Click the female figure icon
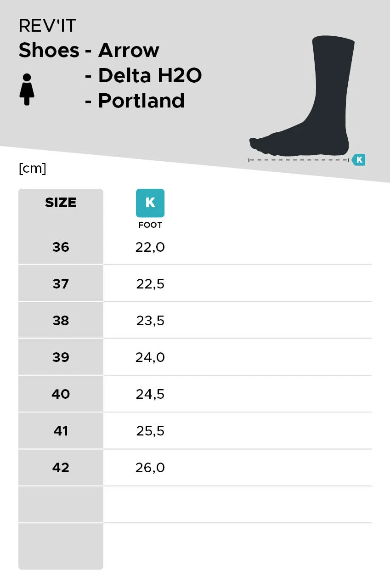390x588 pixels. [27, 89]
